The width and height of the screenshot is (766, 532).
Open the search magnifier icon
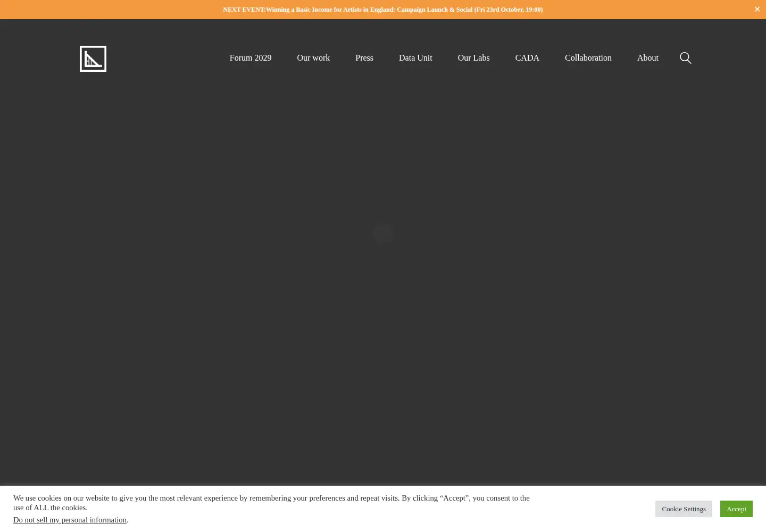coord(686,58)
